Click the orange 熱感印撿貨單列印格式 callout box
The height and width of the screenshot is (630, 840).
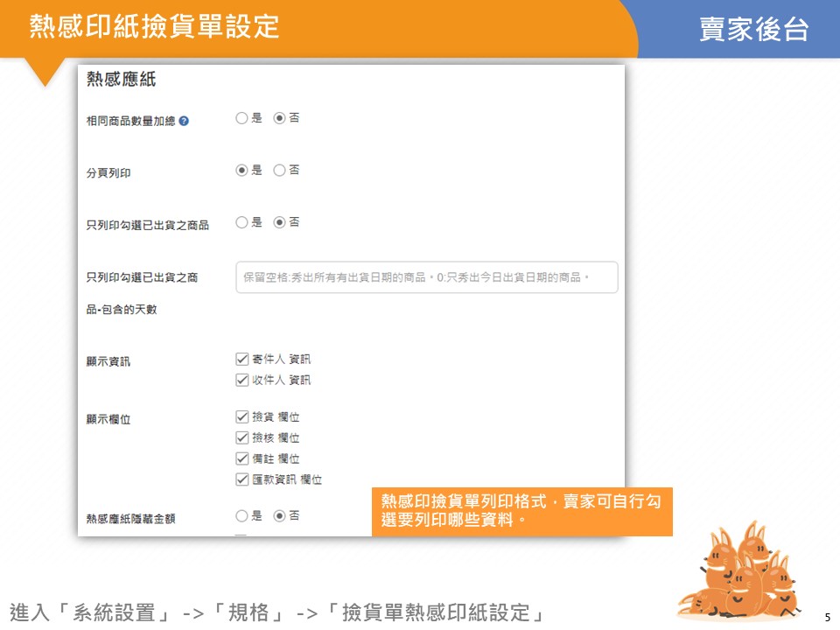[x=521, y=511]
